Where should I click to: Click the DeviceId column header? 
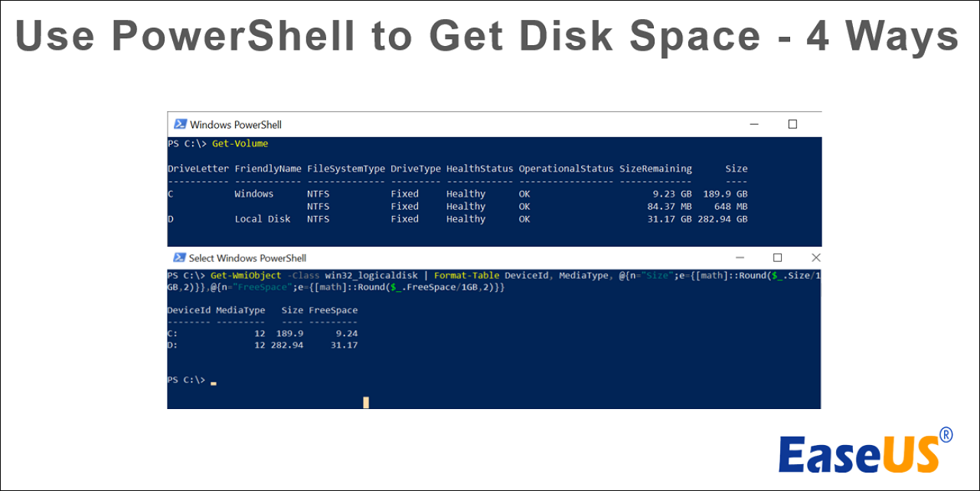188,310
